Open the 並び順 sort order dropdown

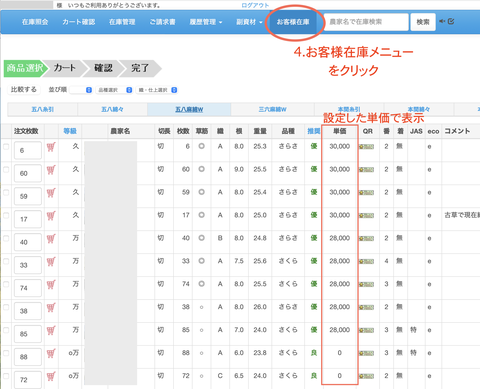pyautogui.click(x=81, y=90)
